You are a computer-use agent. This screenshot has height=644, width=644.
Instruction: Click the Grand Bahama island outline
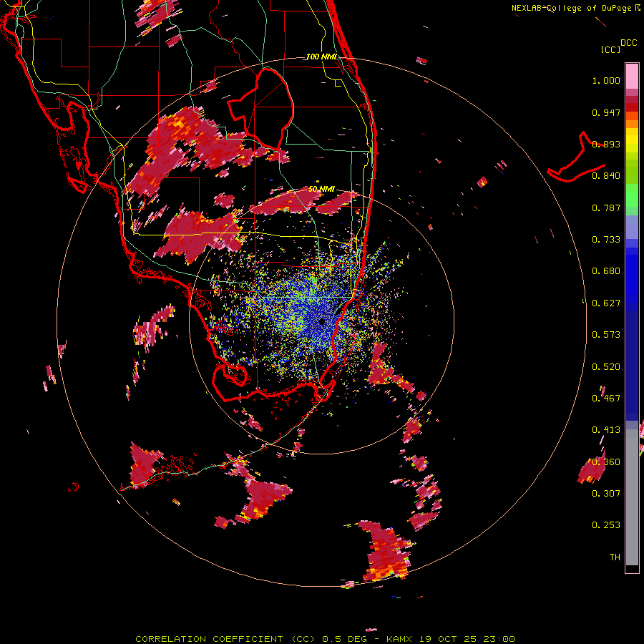tap(577, 158)
